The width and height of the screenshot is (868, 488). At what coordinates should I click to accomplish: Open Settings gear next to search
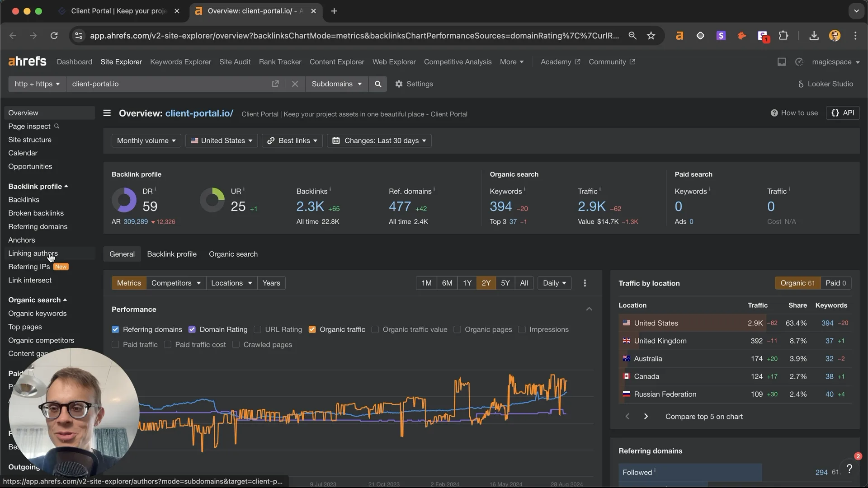point(414,84)
